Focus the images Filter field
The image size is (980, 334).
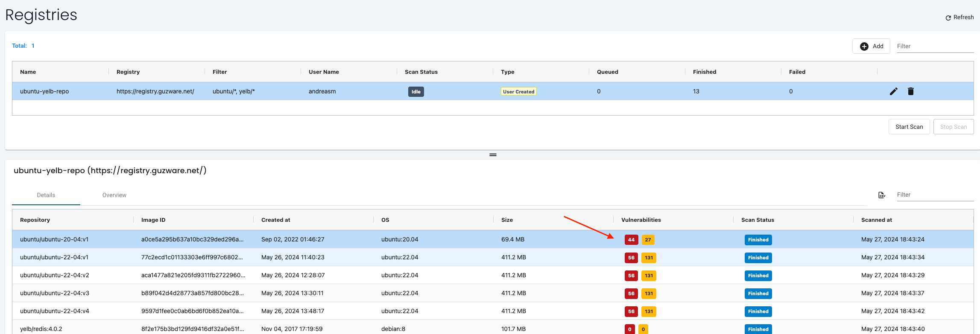point(935,195)
